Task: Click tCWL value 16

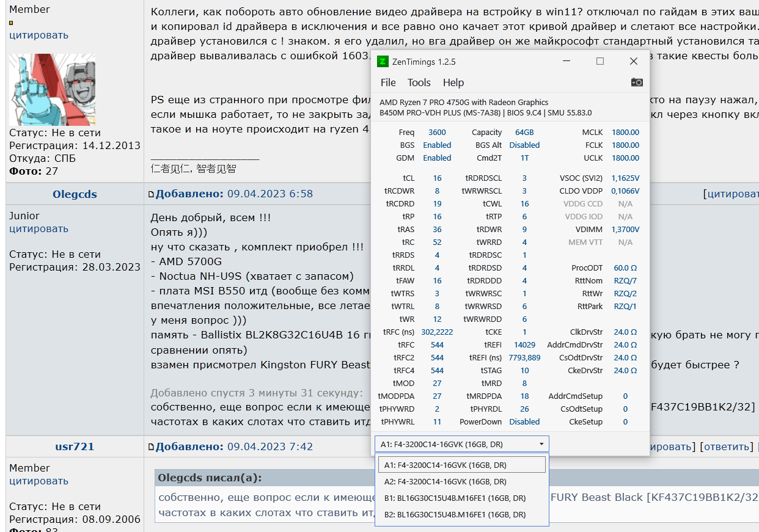Action: [x=524, y=204]
